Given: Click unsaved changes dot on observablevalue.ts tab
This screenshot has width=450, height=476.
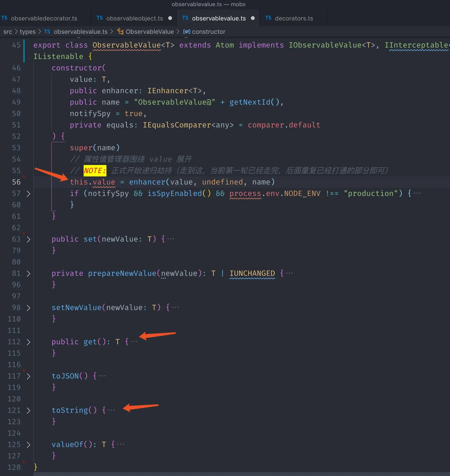Looking at the screenshot, I should [x=253, y=18].
